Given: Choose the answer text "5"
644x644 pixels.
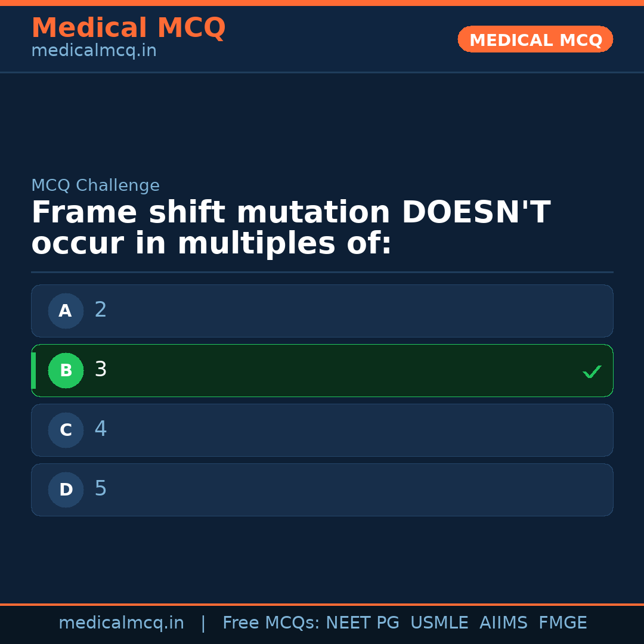Looking at the screenshot, I should click(x=101, y=489).
